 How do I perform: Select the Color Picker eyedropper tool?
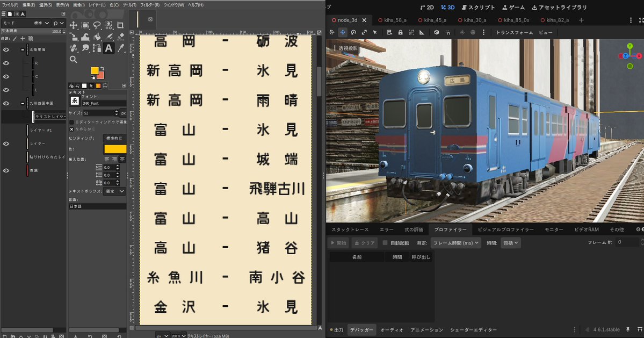[x=120, y=48]
